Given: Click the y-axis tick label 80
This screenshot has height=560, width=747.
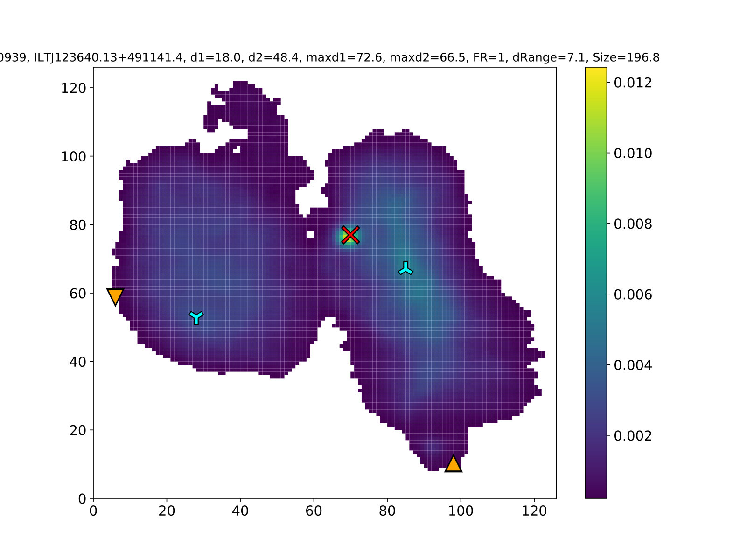Looking at the screenshot, I should (x=78, y=225).
